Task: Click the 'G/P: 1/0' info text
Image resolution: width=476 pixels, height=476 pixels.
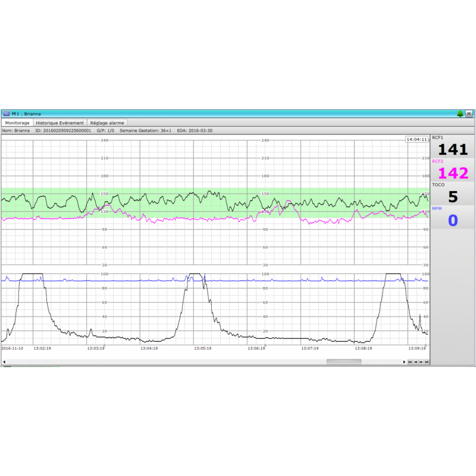Action: (105, 130)
